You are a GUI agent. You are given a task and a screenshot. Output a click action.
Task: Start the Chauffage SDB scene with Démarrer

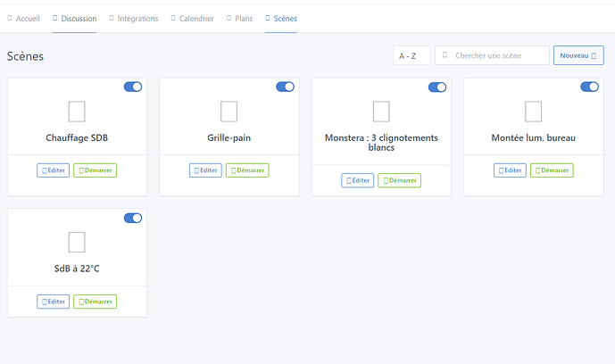[96, 170]
